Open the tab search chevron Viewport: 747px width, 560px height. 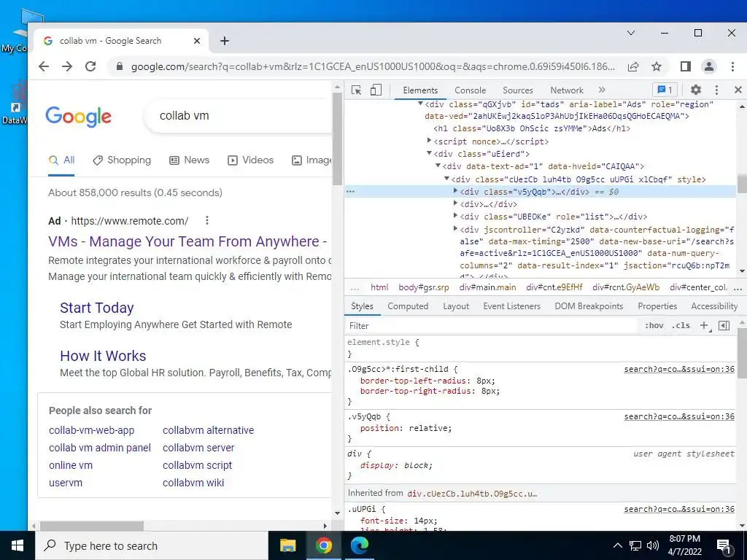pos(631,33)
